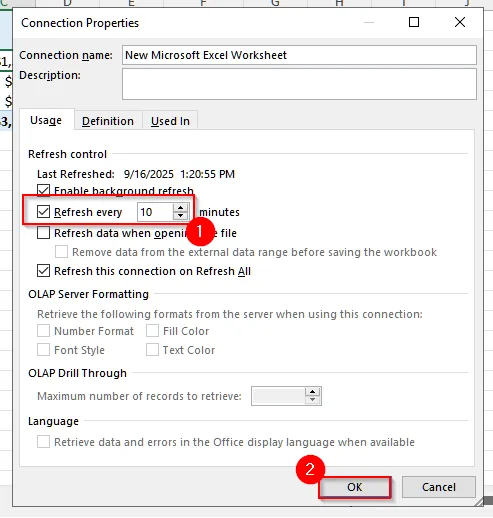Switch to the Usage tab

[x=46, y=120]
